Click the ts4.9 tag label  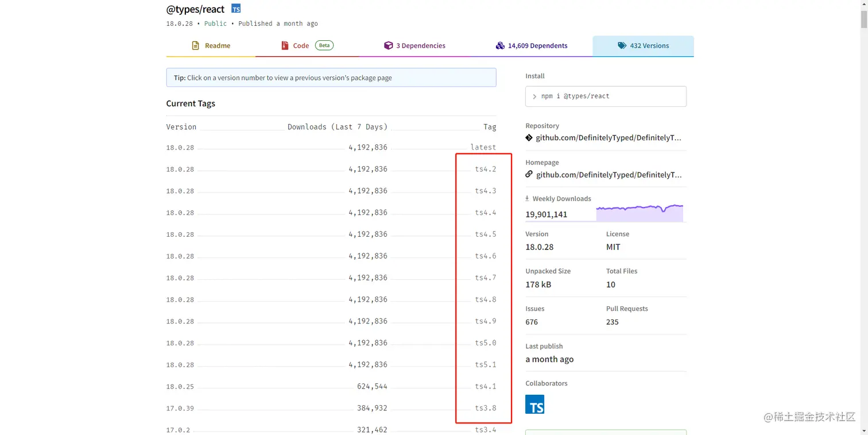(x=486, y=321)
